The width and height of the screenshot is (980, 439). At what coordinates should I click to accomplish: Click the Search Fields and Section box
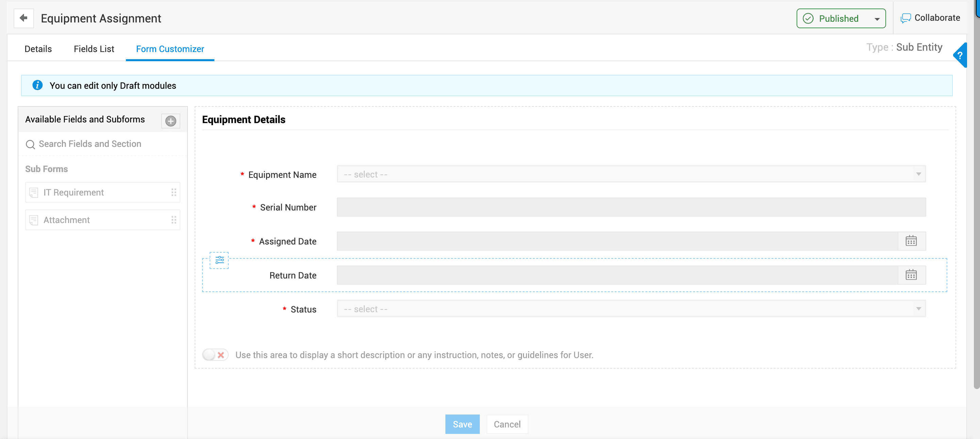103,144
